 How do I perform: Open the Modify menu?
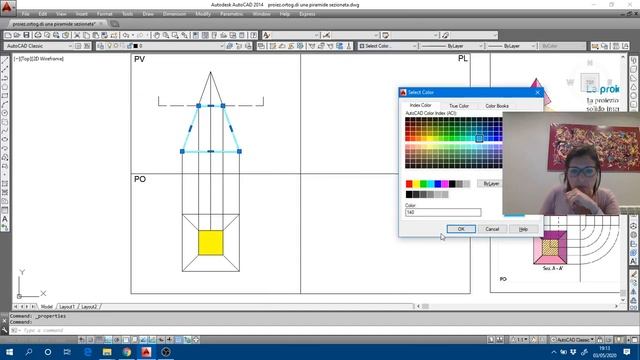click(x=203, y=14)
